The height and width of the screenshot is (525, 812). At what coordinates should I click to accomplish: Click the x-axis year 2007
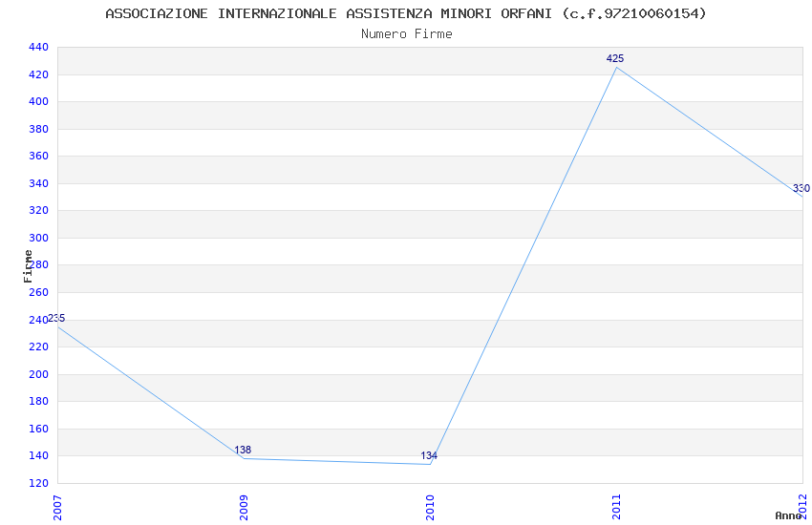[x=57, y=508]
